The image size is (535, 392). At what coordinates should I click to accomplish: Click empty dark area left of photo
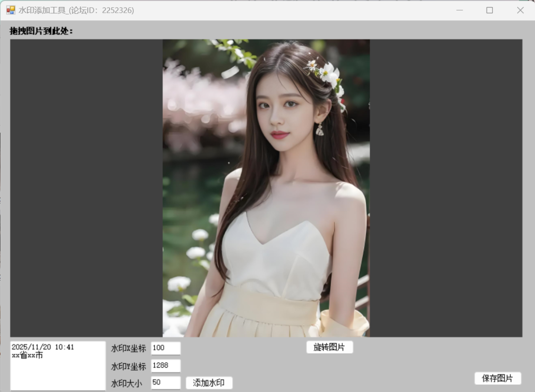point(86,188)
